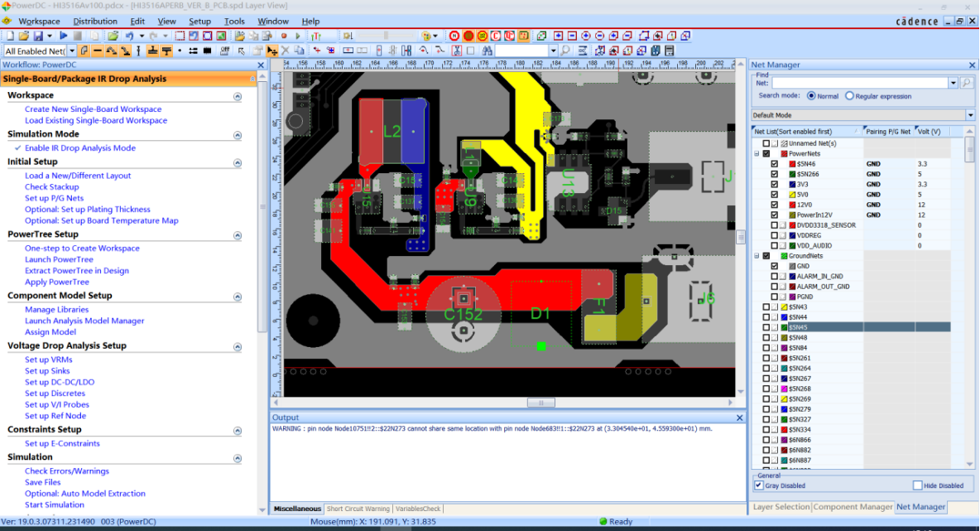Select the Normal search mode radio button

click(811, 96)
